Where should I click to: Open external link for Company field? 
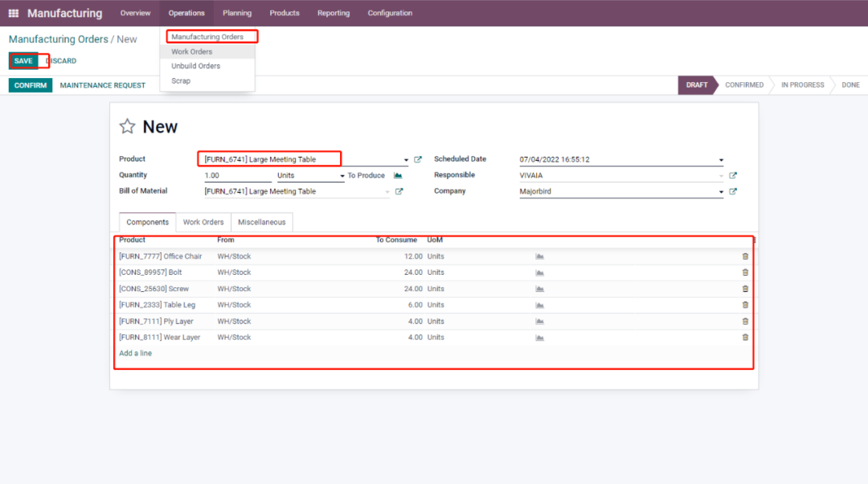pos(733,191)
